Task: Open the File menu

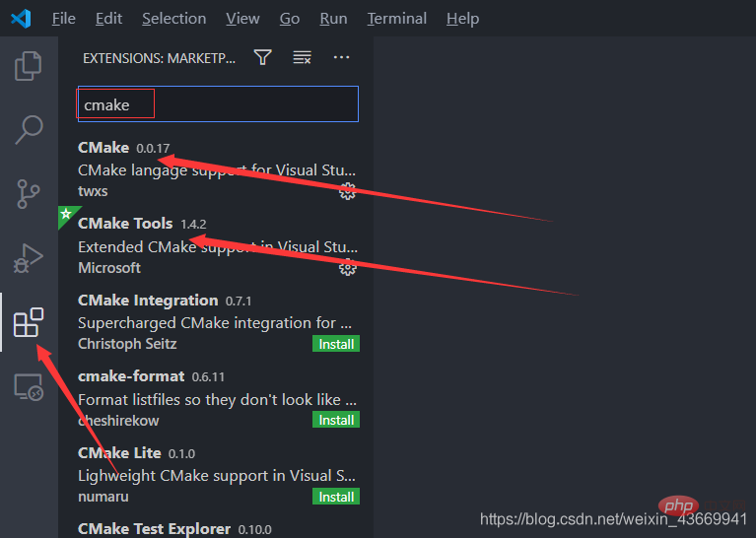Action: (x=63, y=19)
